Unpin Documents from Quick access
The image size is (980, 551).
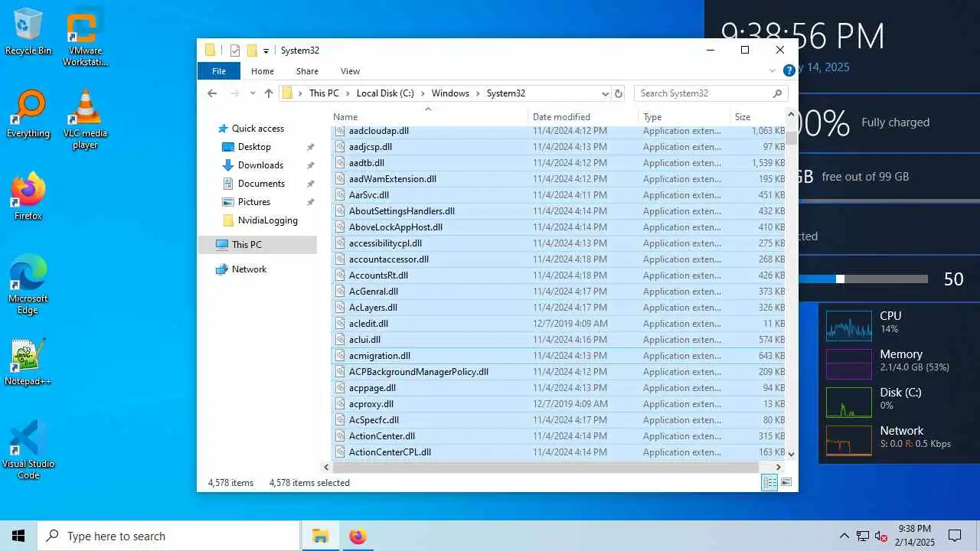tap(310, 184)
